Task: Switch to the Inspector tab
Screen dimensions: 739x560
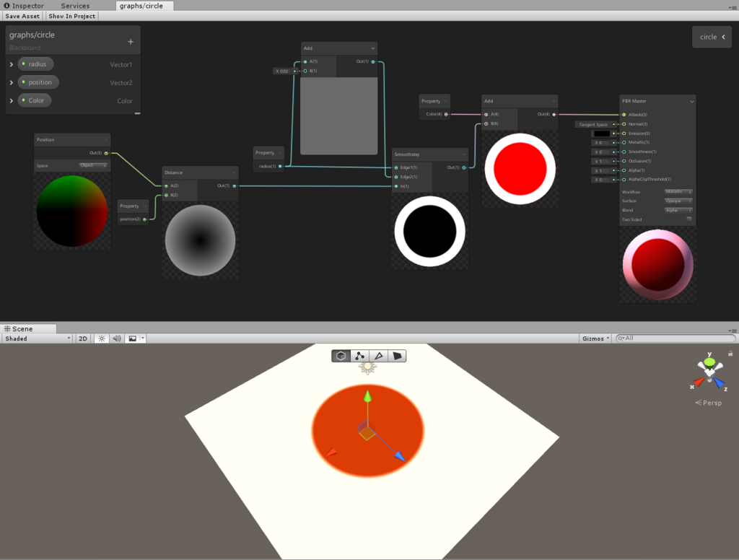Action: click(x=24, y=6)
